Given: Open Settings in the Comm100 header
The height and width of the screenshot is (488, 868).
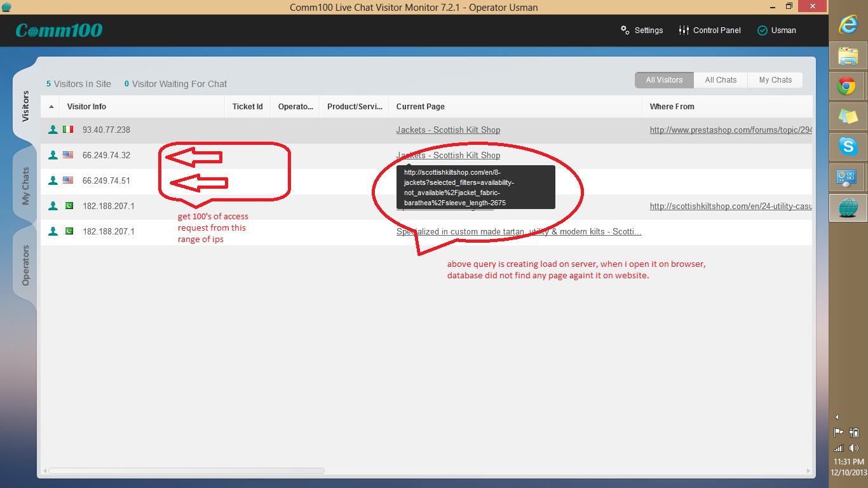Looking at the screenshot, I should [642, 30].
